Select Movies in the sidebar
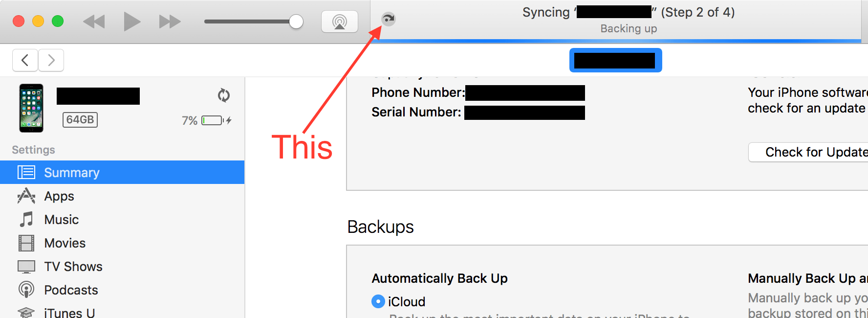The height and width of the screenshot is (318, 868). tap(65, 243)
